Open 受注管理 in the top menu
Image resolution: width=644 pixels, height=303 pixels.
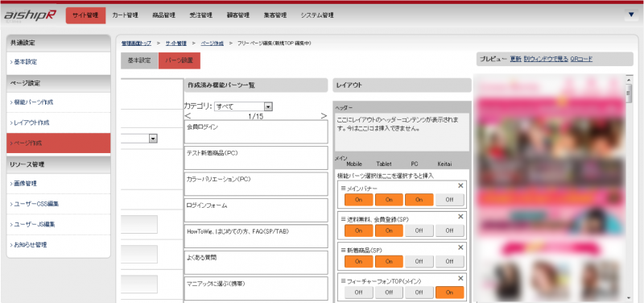click(200, 15)
